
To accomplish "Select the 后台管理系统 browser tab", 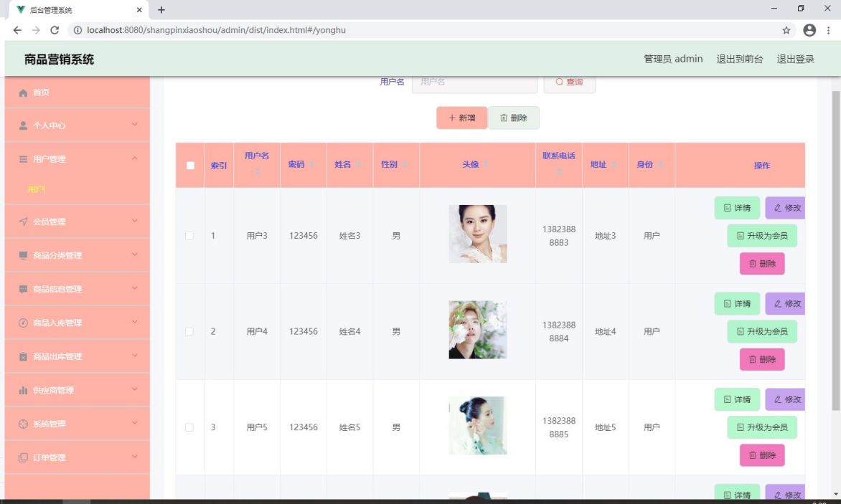I will pos(80,9).
